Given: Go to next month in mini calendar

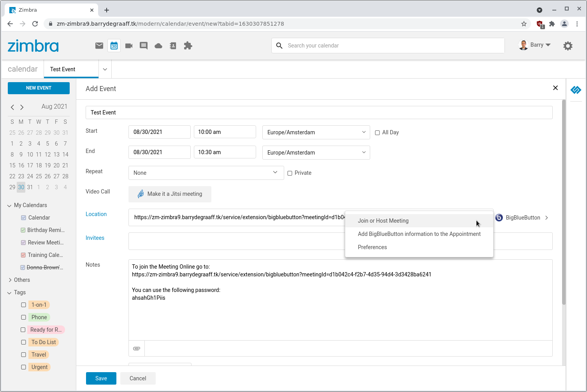Looking at the screenshot, I should pyautogui.click(x=22, y=107).
